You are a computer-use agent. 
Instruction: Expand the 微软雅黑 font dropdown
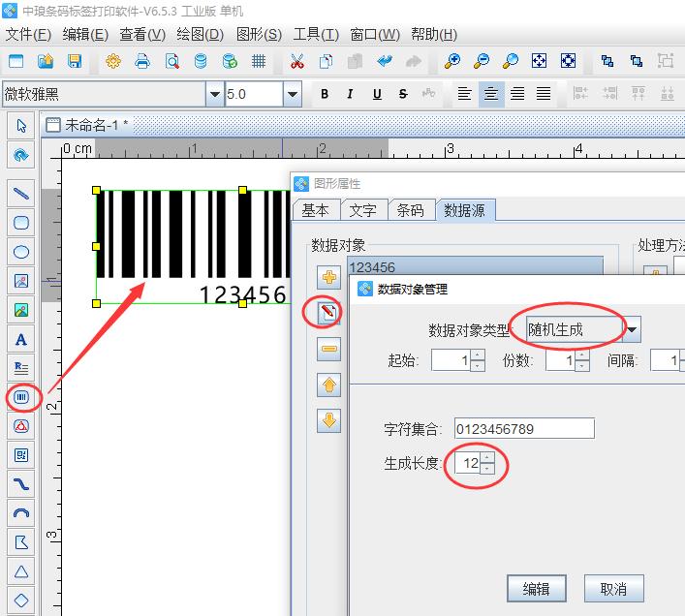[x=214, y=94]
